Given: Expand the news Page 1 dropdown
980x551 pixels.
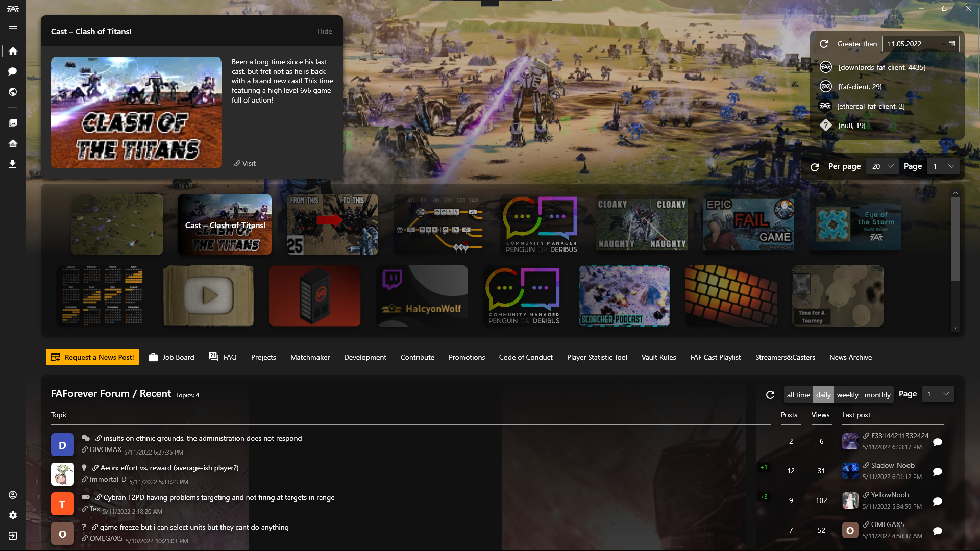Looking at the screenshot, I should 943,166.
